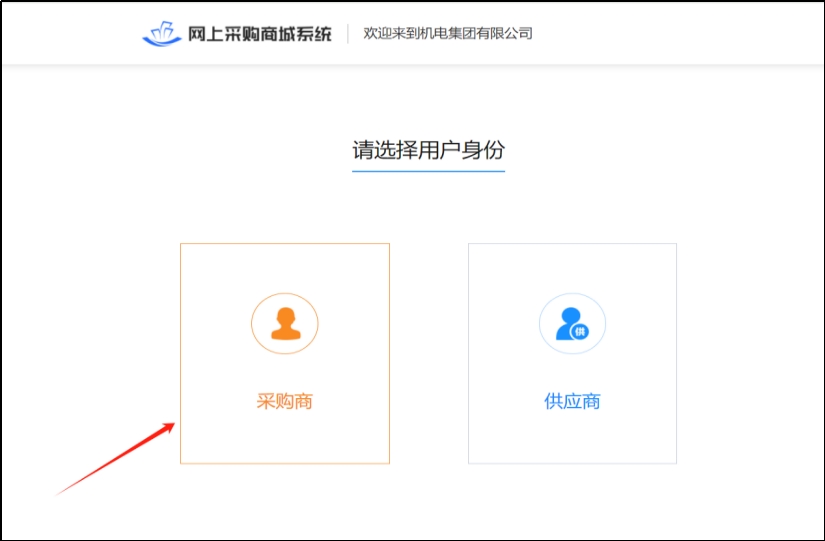Click the 欢迎来到机电集团有限公司 welcome text
The height and width of the screenshot is (541, 825).
448,34
